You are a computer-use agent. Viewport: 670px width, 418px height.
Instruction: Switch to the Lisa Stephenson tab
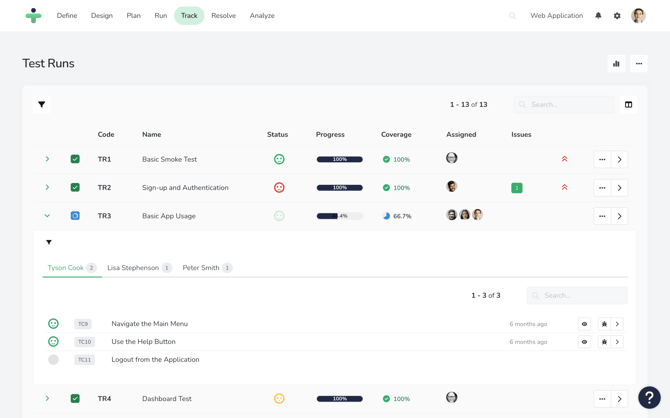(133, 268)
